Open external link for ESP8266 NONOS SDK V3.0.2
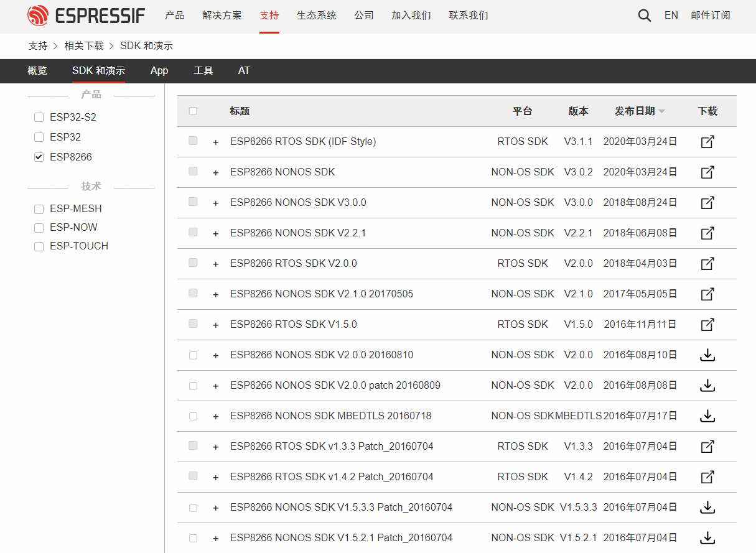 (707, 172)
